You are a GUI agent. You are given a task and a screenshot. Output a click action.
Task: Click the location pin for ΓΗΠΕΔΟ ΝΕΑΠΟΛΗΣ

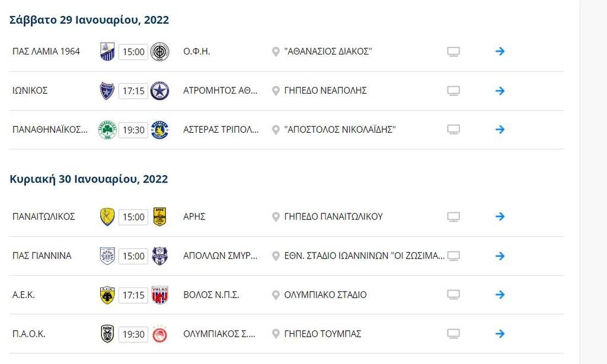pyautogui.click(x=274, y=91)
